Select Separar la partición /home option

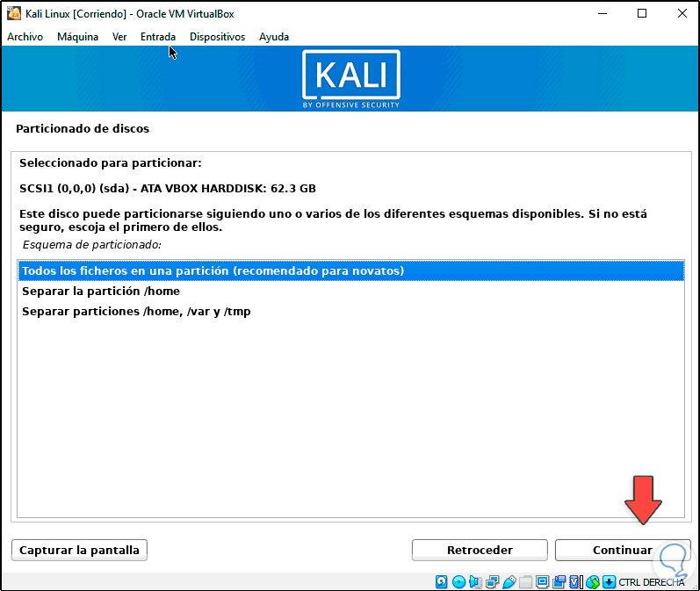[351, 291]
